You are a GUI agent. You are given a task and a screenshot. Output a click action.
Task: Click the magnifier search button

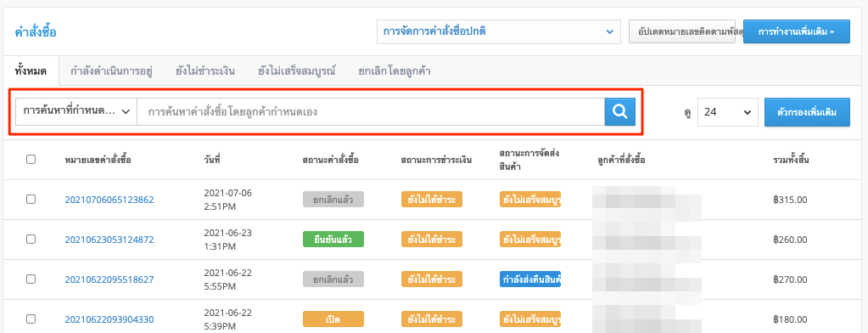620,112
